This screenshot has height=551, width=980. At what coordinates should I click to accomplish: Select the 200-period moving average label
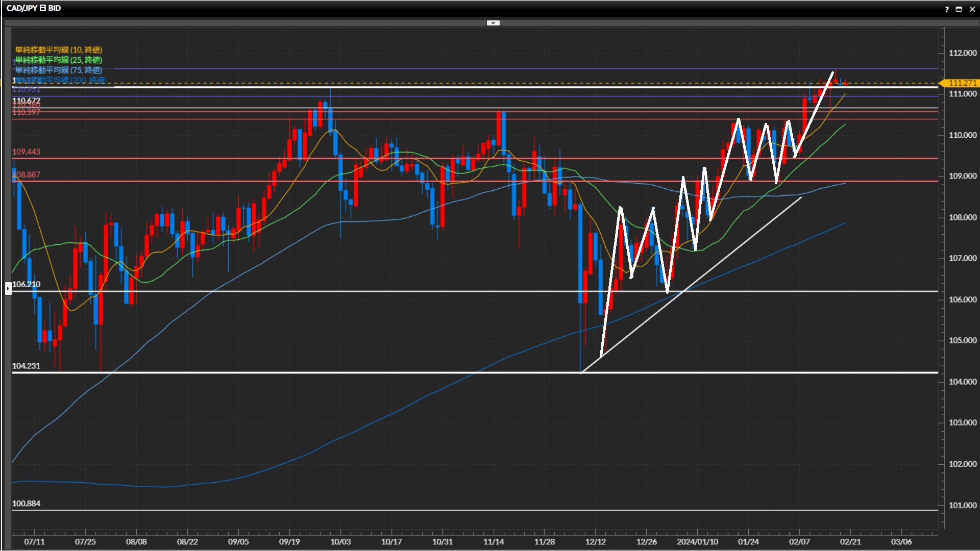pyautogui.click(x=61, y=80)
